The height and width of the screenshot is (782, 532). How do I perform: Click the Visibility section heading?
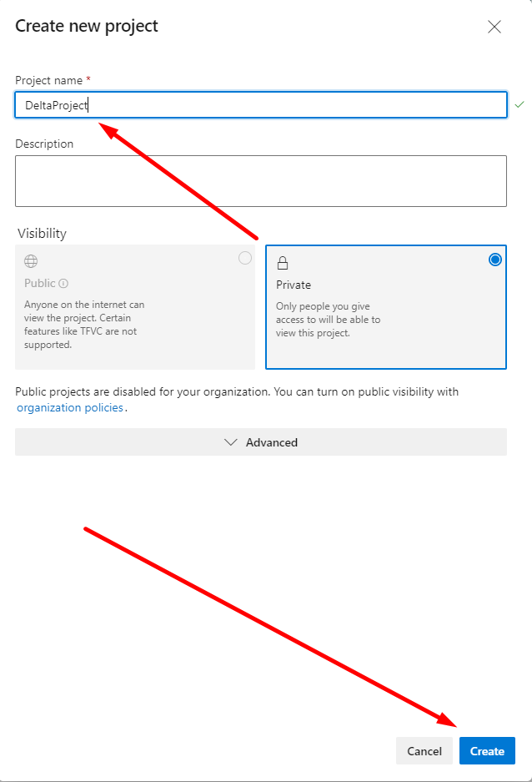click(x=42, y=234)
